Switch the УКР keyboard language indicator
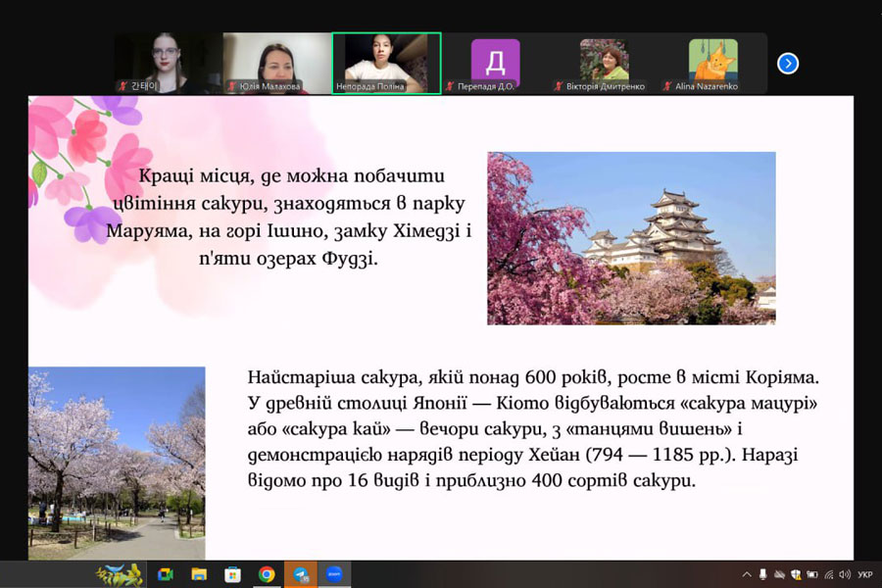The image size is (882, 588). [x=865, y=574]
